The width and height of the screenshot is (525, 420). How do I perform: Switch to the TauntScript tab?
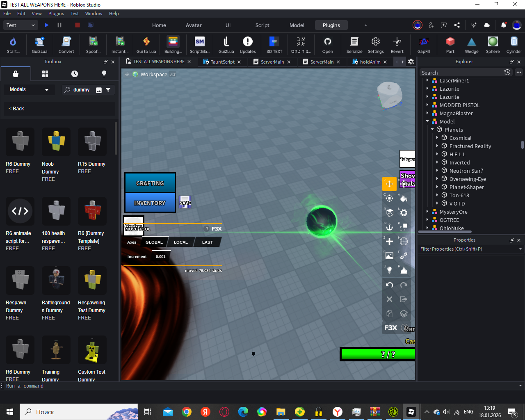pos(222,62)
